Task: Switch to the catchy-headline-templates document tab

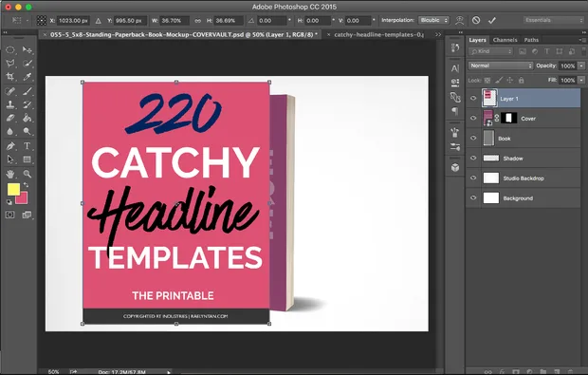Action: (x=378, y=34)
